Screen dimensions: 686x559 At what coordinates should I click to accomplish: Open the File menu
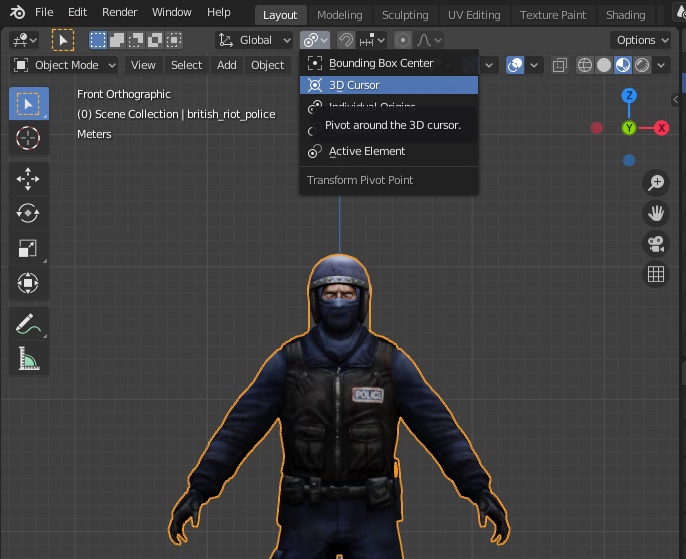pyautogui.click(x=44, y=12)
